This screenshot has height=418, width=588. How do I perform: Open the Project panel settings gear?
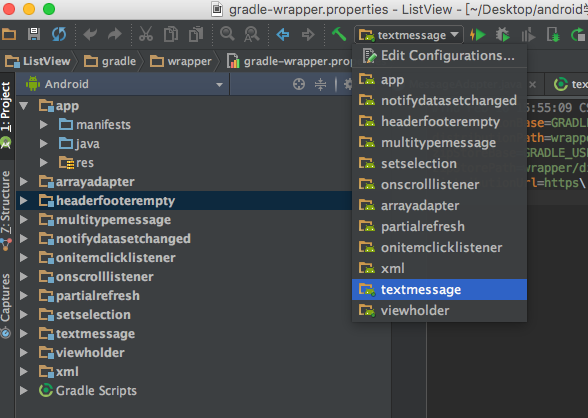click(x=348, y=84)
